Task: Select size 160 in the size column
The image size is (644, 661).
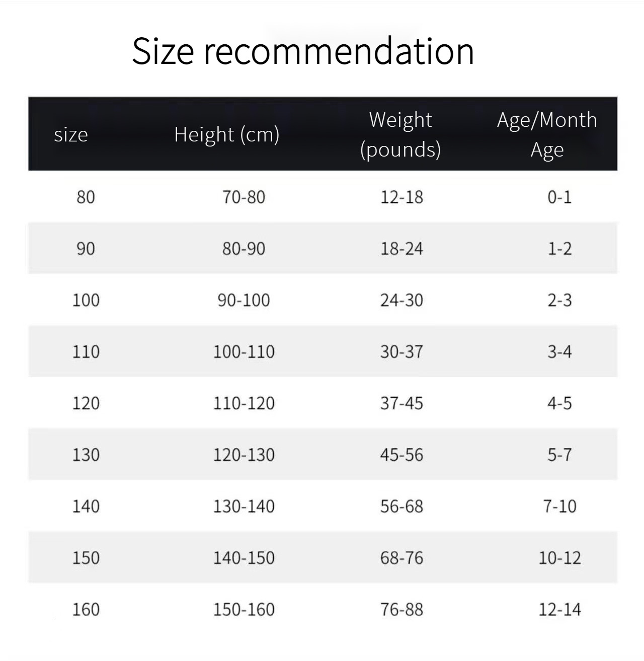Action: (86, 610)
